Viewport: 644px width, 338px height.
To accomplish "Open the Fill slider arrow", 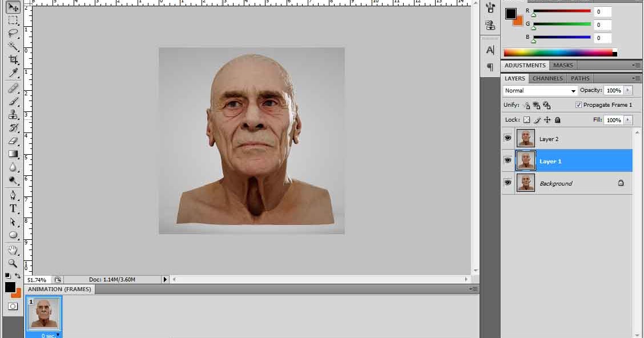I will pos(627,120).
